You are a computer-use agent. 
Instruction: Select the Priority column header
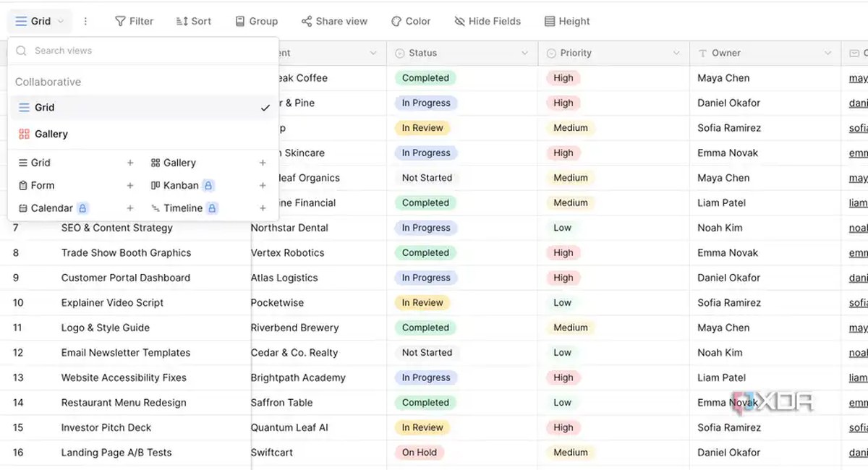pos(613,54)
